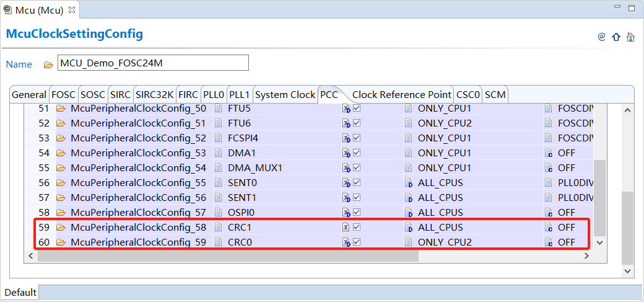Click the icon before OFF in CRC0 row
This screenshot has width=644, height=302.
[548, 242]
